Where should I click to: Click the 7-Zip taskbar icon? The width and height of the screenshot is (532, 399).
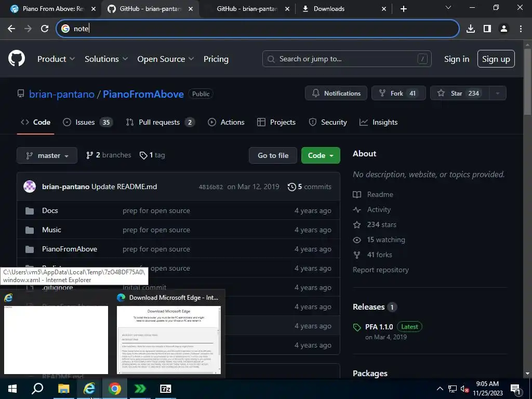click(x=166, y=389)
